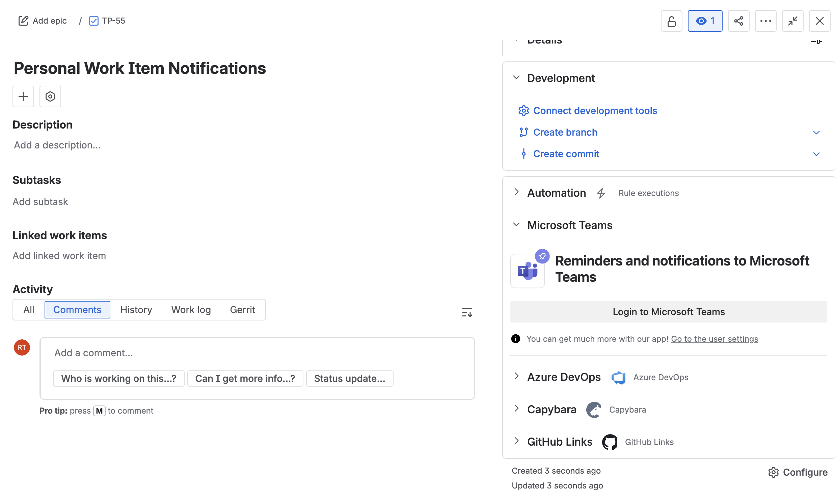Screen dimensions: 835x504
Task: Insert 'Status update...' comment suggestion
Action: (349, 379)
